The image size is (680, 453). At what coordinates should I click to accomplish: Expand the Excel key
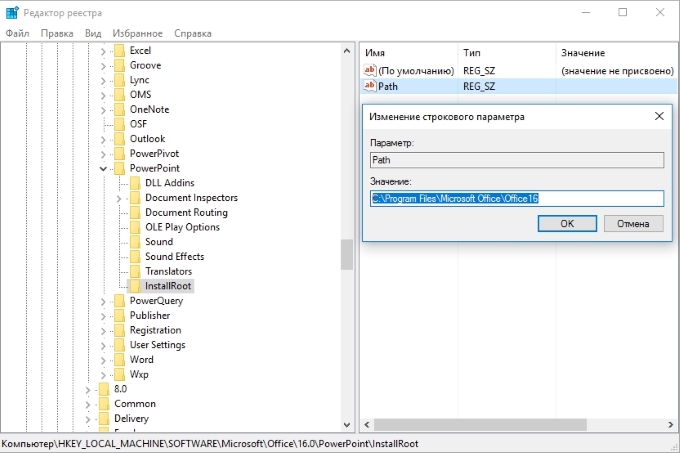pos(103,51)
